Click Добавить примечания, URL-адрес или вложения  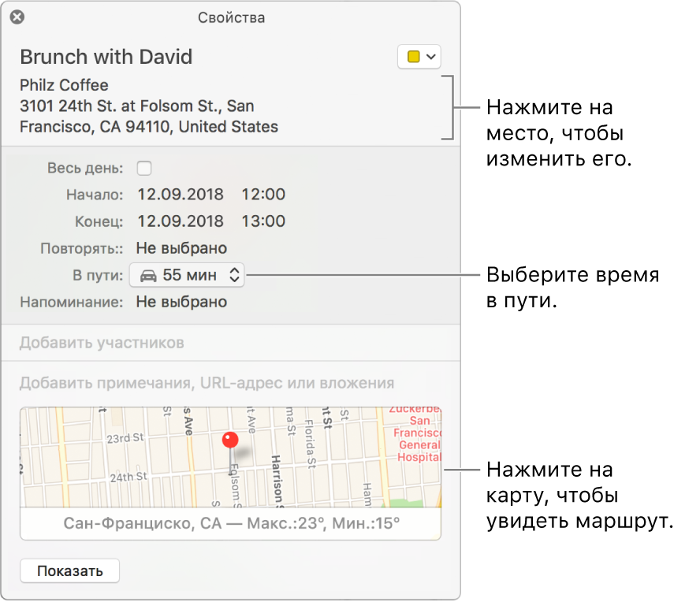[x=207, y=384]
